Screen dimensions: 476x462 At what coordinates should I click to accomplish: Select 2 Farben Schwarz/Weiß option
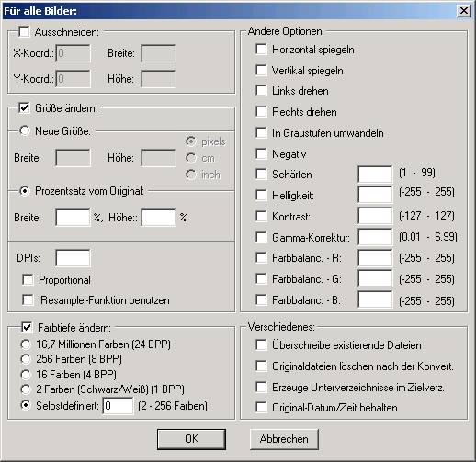tap(26, 389)
